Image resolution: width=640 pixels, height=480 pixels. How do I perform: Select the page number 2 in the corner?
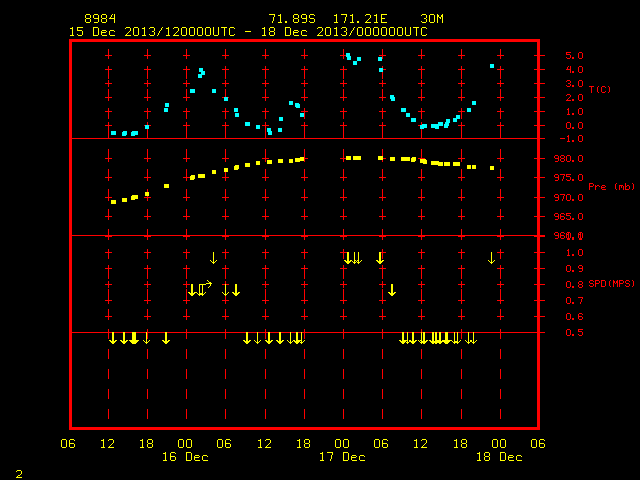click(19, 474)
